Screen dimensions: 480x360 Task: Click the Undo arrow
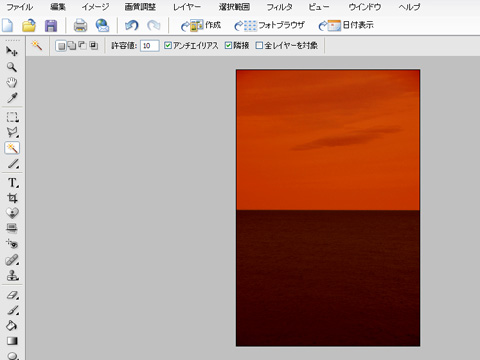[131, 25]
